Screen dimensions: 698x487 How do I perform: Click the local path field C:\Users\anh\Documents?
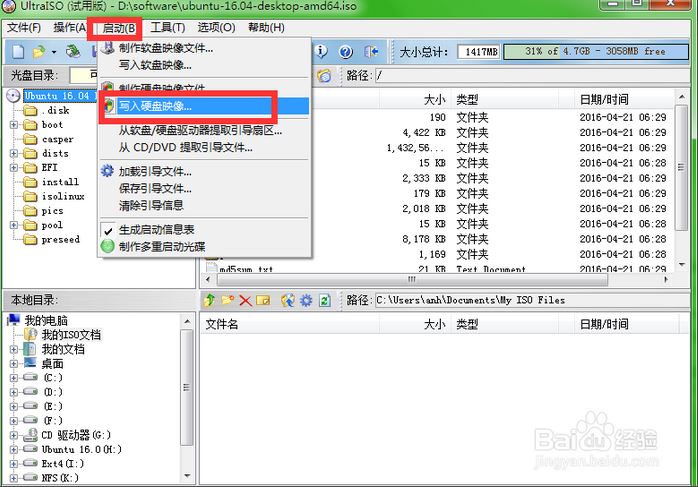pyautogui.click(x=532, y=300)
